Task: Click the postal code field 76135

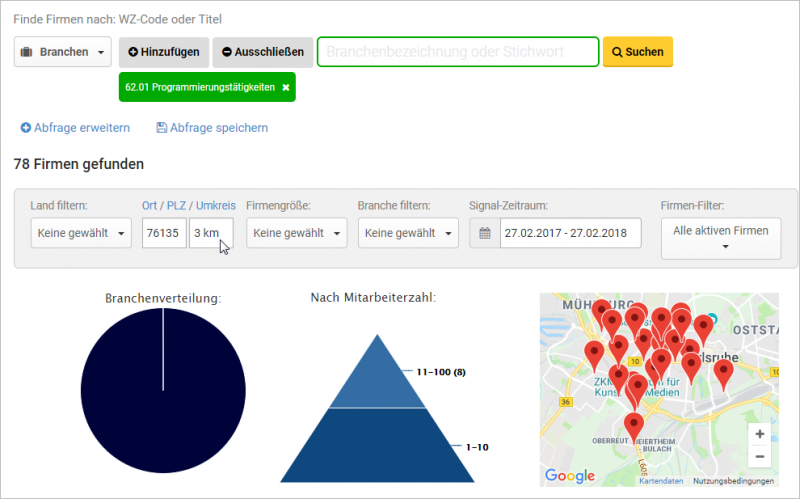Action: (x=164, y=233)
